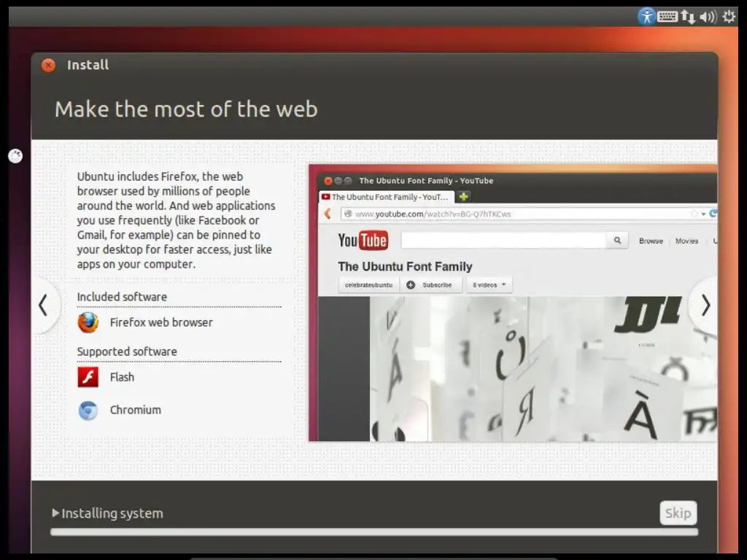Click the Chromium icon
The image size is (747, 560).
click(x=88, y=411)
